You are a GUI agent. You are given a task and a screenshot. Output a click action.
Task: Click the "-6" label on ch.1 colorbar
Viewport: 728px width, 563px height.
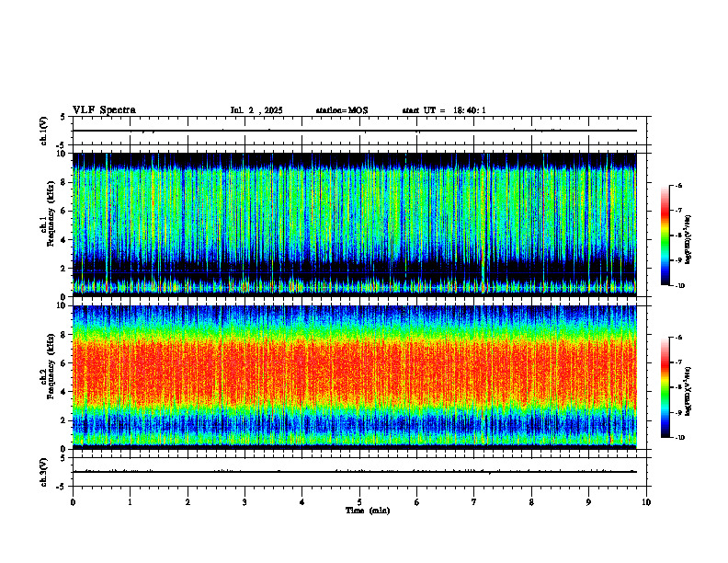pos(678,186)
